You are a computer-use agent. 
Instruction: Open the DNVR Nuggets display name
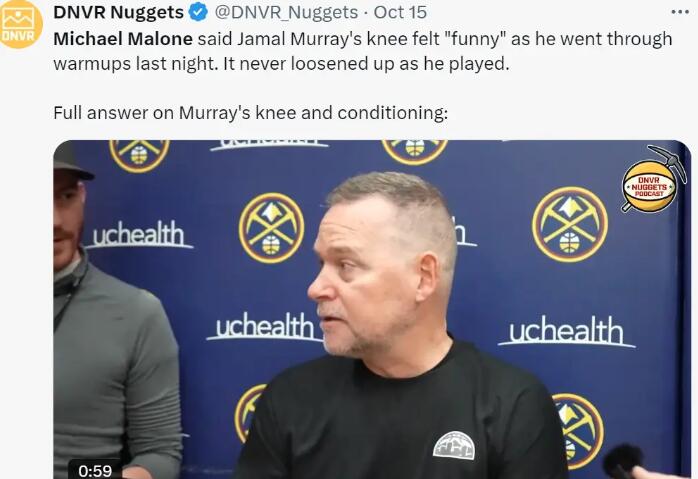[118, 12]
